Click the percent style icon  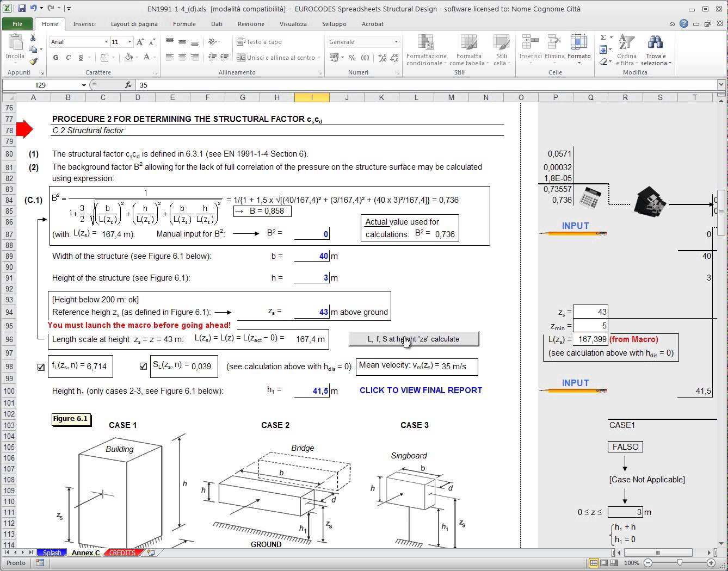coord(353,58)
